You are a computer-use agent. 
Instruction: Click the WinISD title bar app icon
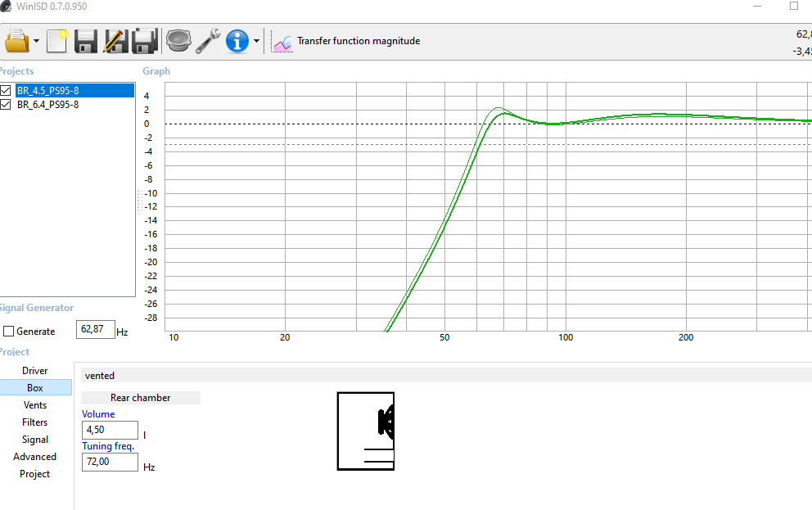tap(6, 7)
